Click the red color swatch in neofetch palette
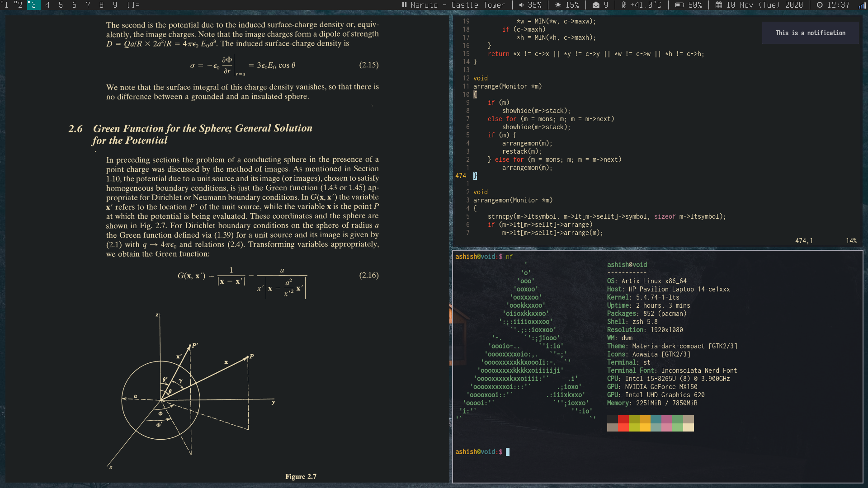Viewport: 868px width, 488px height. [x=623, y=419]
